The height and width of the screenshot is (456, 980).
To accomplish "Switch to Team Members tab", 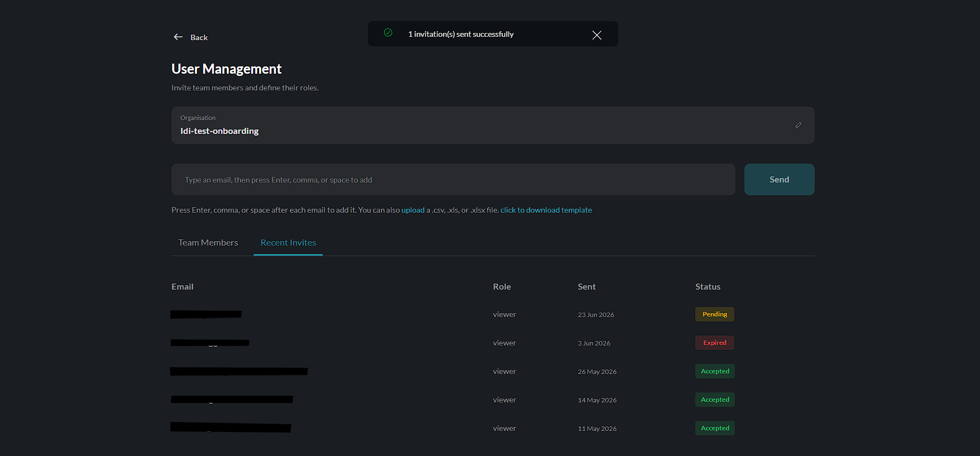I will coord(208,242).
